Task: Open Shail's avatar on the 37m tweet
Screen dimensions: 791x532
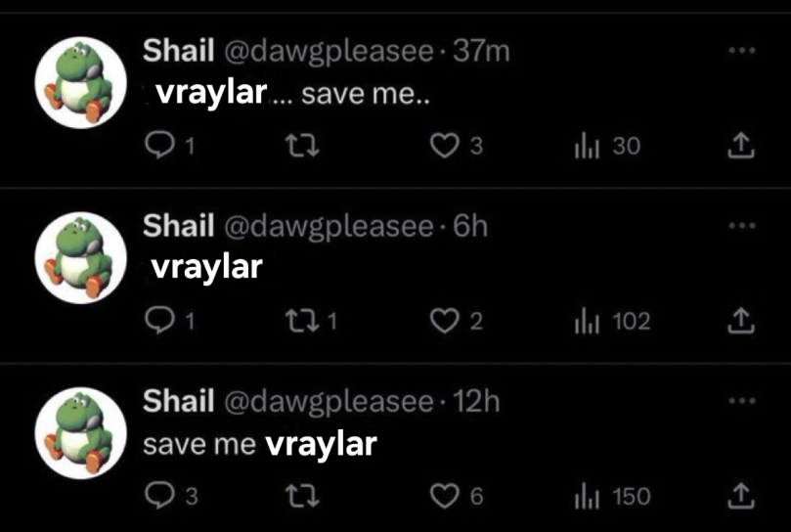Action: pos(81,82)
